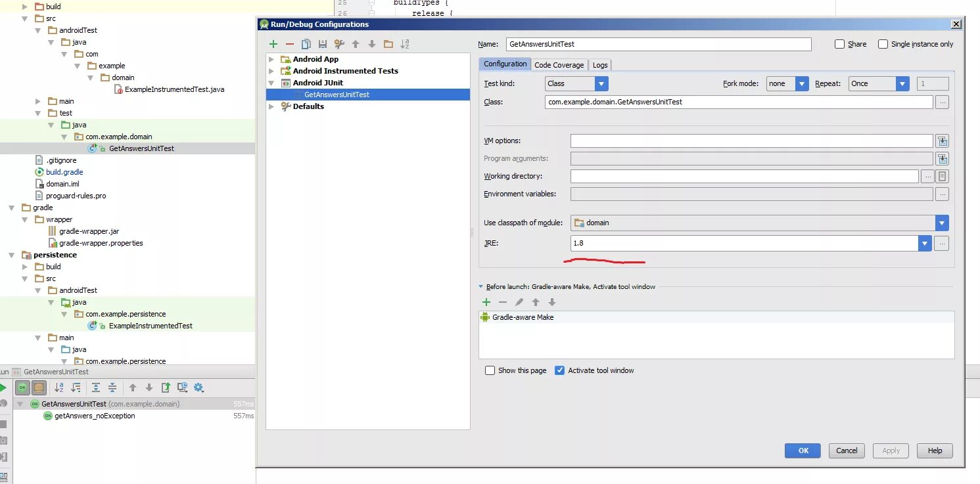Open the JRE version dropdown
The width and height of the screenshot is (980, 484).
925,243
